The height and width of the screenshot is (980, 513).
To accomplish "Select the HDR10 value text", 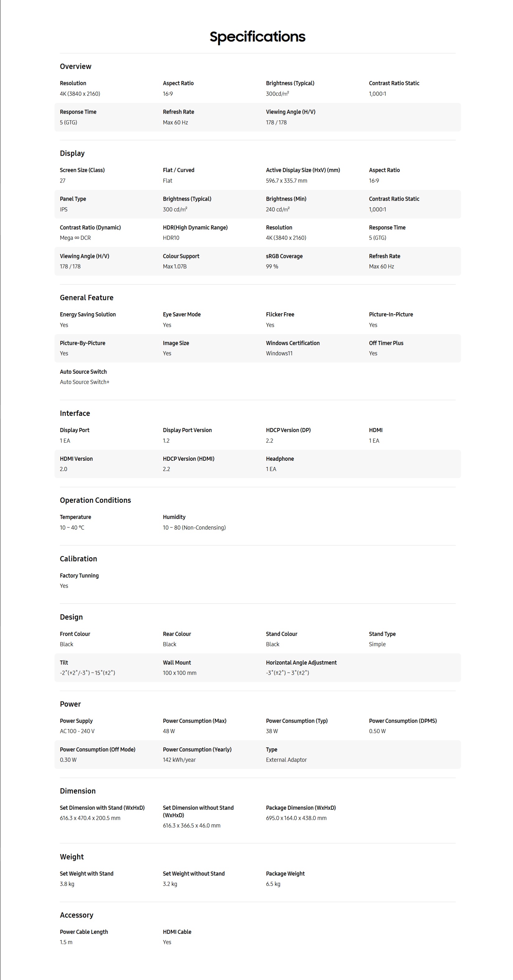I will [171, 238].
